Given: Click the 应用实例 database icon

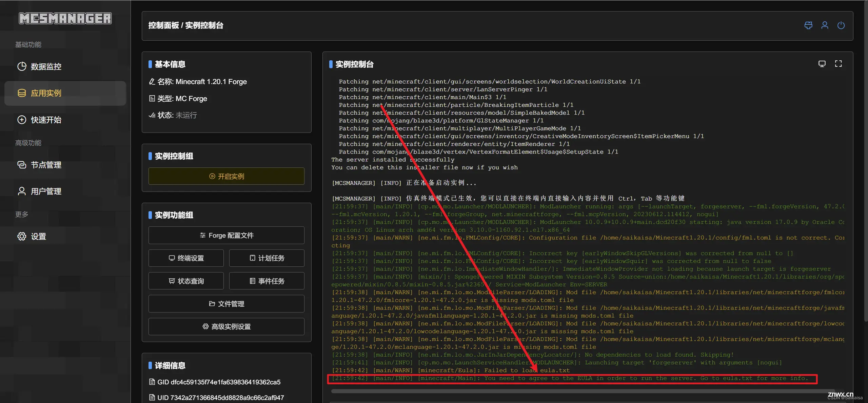Looking at the screenshot, I should click(x=22, y=93).
